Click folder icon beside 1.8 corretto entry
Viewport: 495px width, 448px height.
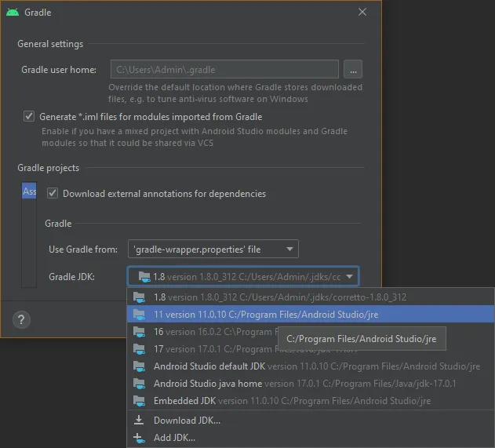(139, 297)
